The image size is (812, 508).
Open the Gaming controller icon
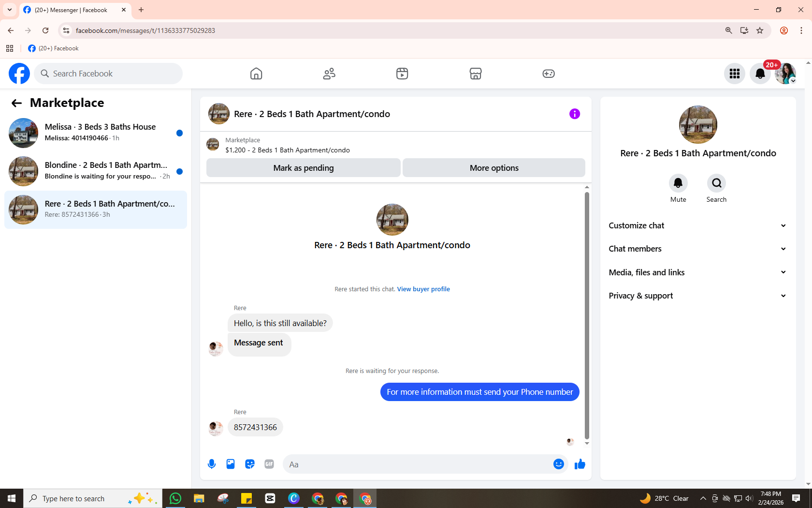[x=549, y=74]
